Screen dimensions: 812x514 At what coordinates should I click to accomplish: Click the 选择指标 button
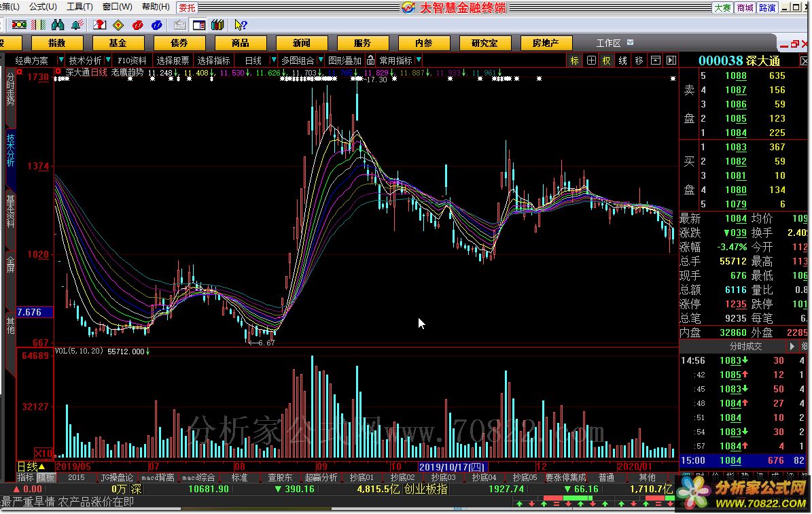tap(213, 61)
